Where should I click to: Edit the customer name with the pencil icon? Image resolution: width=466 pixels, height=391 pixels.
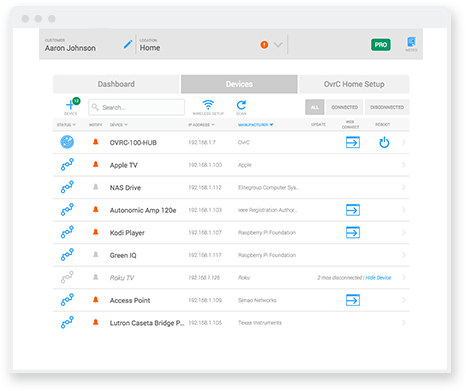[128, 44]
